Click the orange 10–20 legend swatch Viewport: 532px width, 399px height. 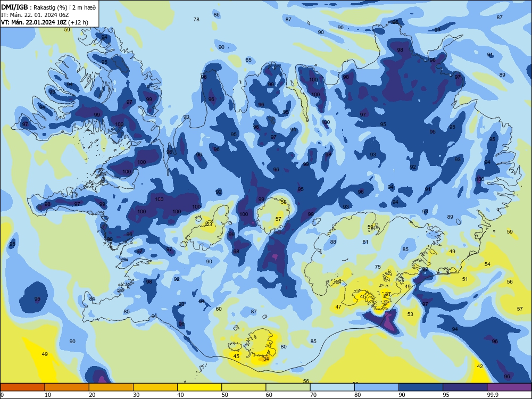tap(67, 387)
